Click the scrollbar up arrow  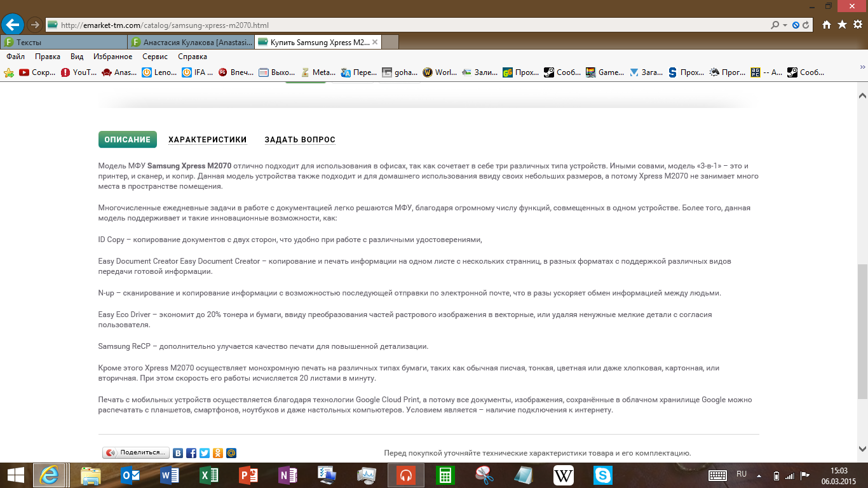(862, 95)
